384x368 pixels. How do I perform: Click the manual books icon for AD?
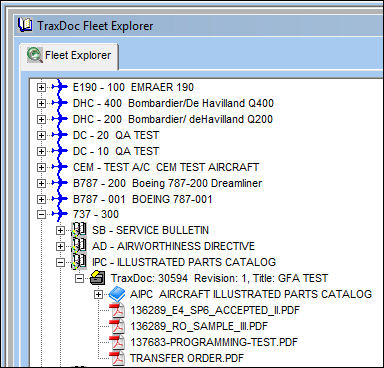tap(79, 246)
